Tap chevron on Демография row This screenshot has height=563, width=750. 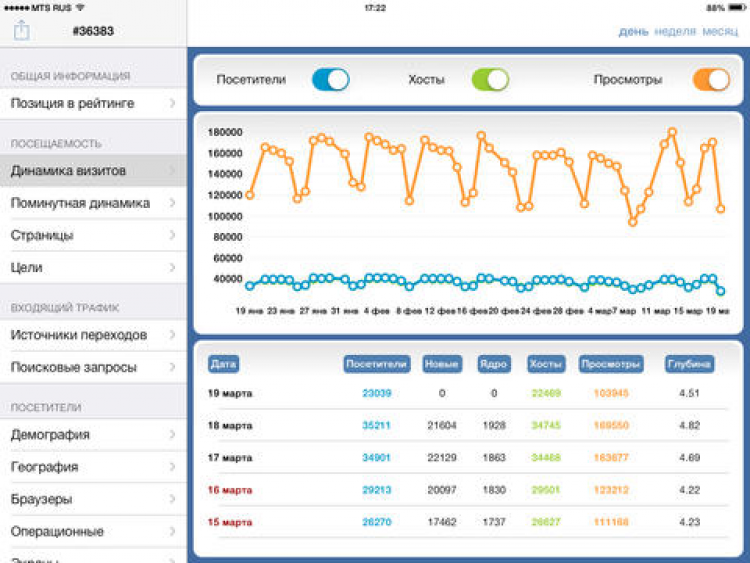[173, 434]
